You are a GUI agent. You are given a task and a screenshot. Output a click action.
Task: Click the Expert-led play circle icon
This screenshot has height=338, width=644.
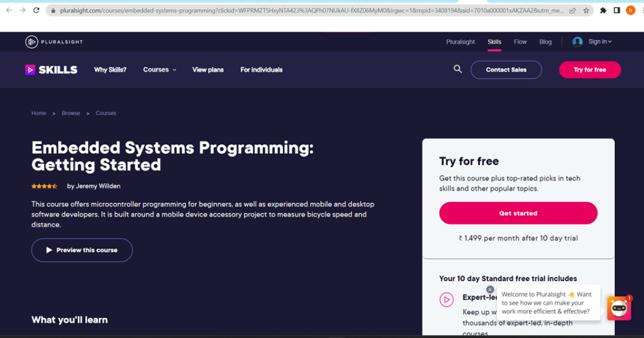click(447, 300)
